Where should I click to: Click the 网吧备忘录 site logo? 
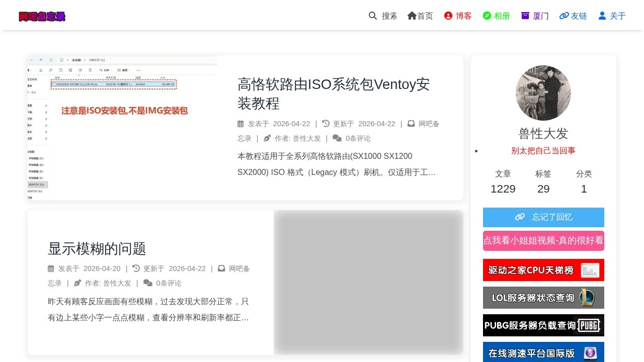tap(42, 16)
